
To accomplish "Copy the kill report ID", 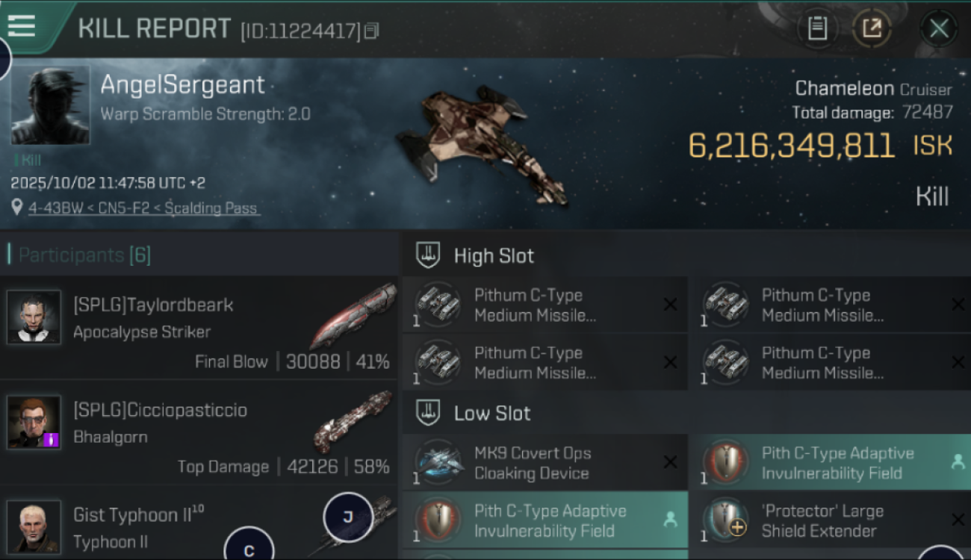I will [372, 31].
